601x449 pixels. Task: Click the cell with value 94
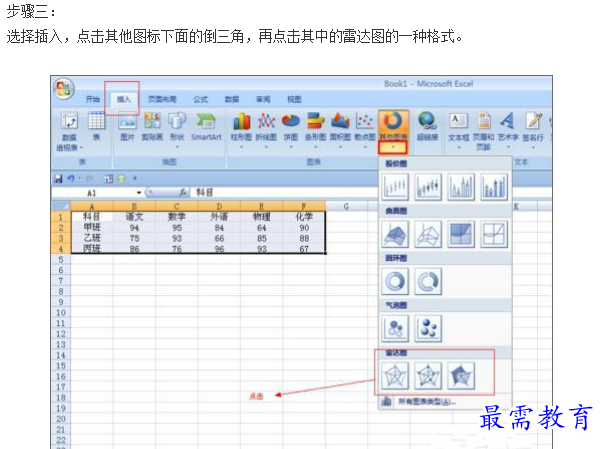(134, 228)
